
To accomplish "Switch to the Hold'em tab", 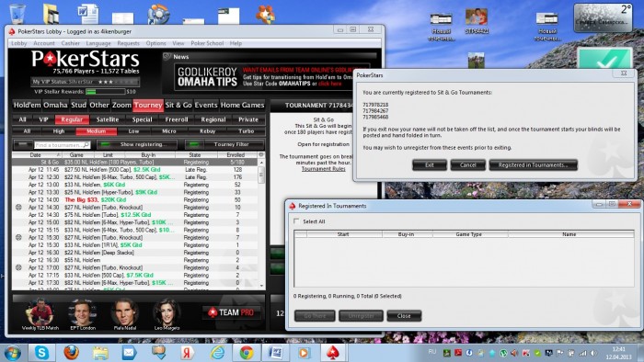I will pyautogui.click(x=27, y=105).
